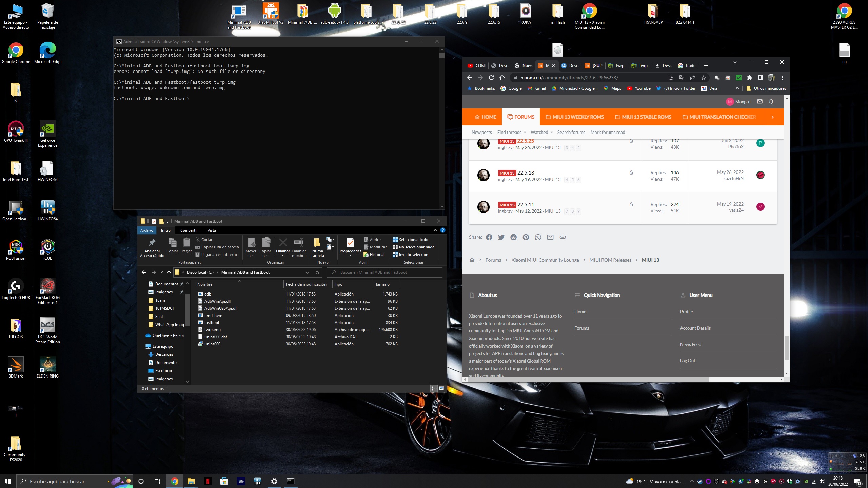Click Anclar al Acceso rápido pin icon

(152, 242)
